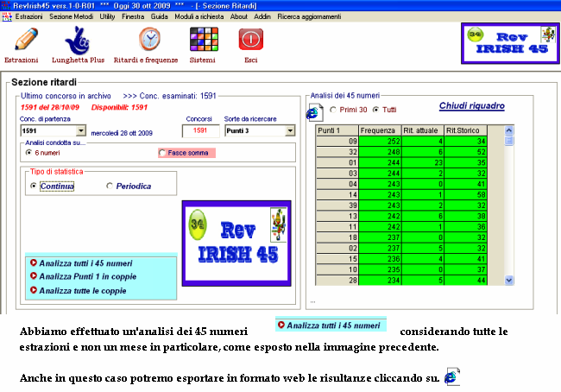Click the Chiudi riquadro link

(471, 106)
